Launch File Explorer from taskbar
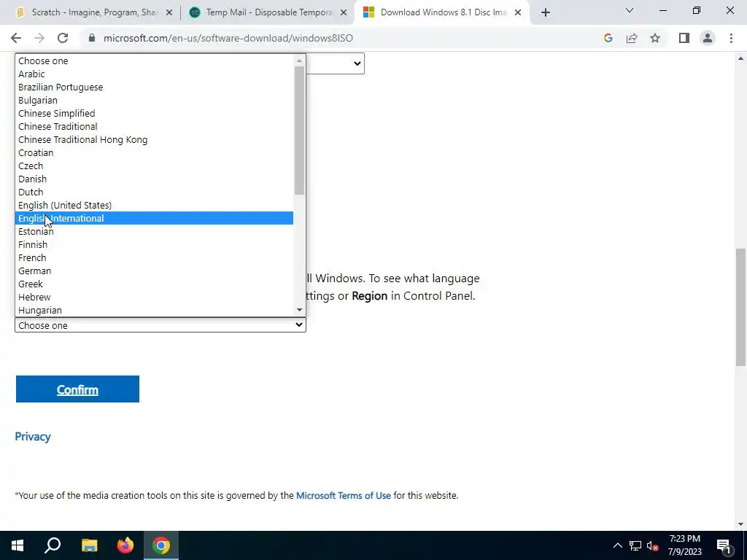The width and height of the screenshot is (747, 560). tap(89, 545)
